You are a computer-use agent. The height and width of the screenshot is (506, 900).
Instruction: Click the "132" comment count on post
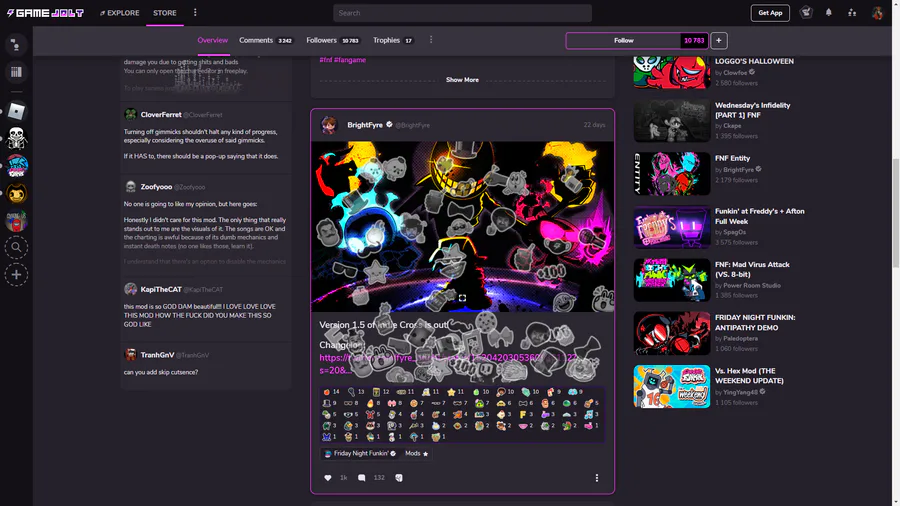pos(379,477)
